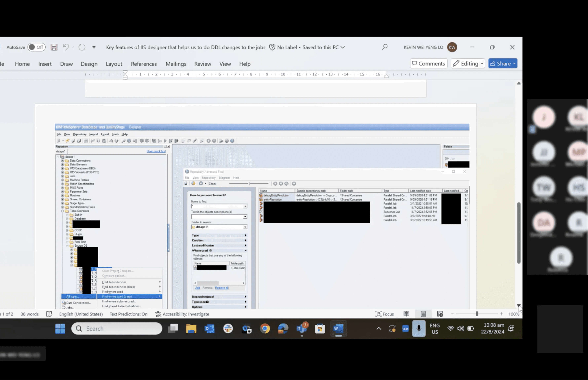This screenshot has width=588, height=380.
Task: Toggle the AutoSave switch
Action: pyautogui.click(x=36, y=47)
